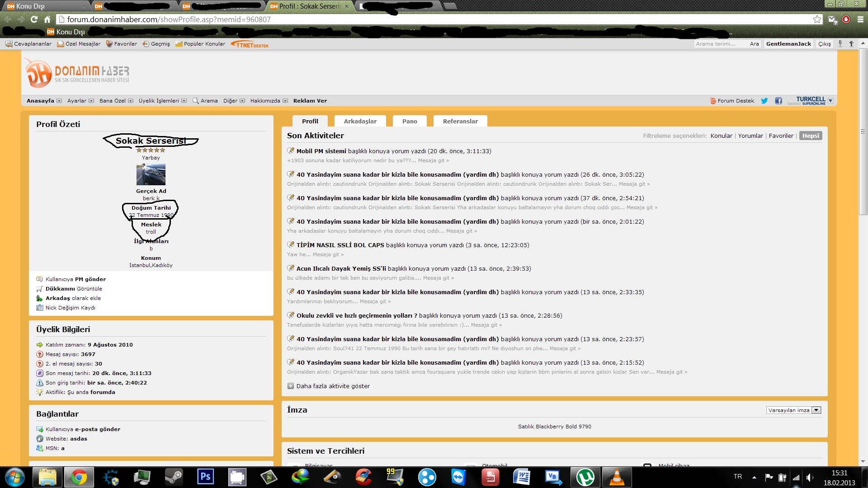Screen dimensions: 868x488
Task: Open the Facebook icon in nav bar
Action: coord(778,101)
